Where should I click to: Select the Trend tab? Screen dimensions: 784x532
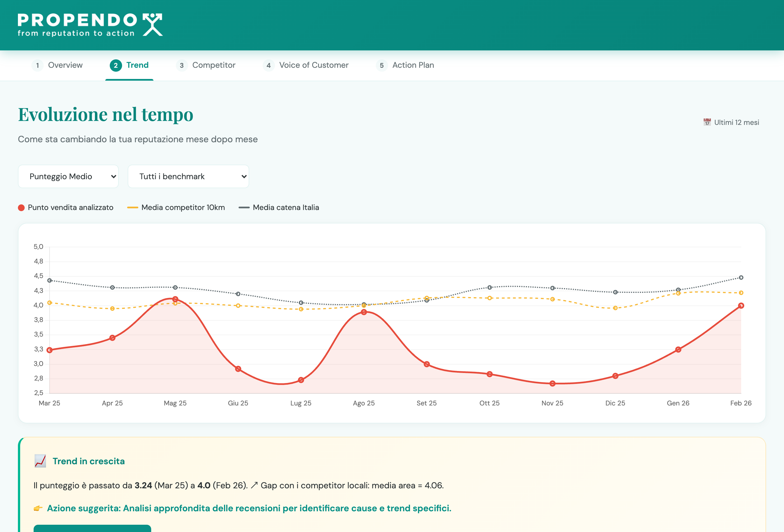(x=129, y=65)
